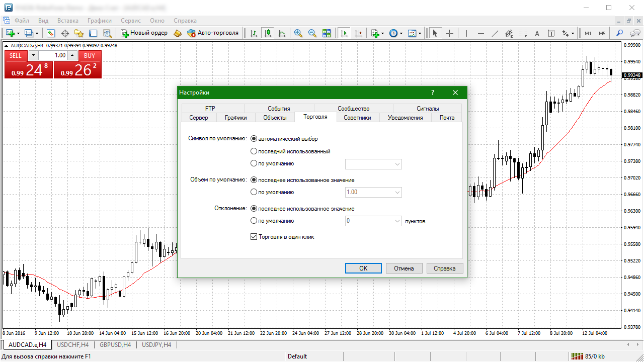The width and height of the screenshot is (644, 362).
Task: Open the Market Watch window icon
Action: 51,33
